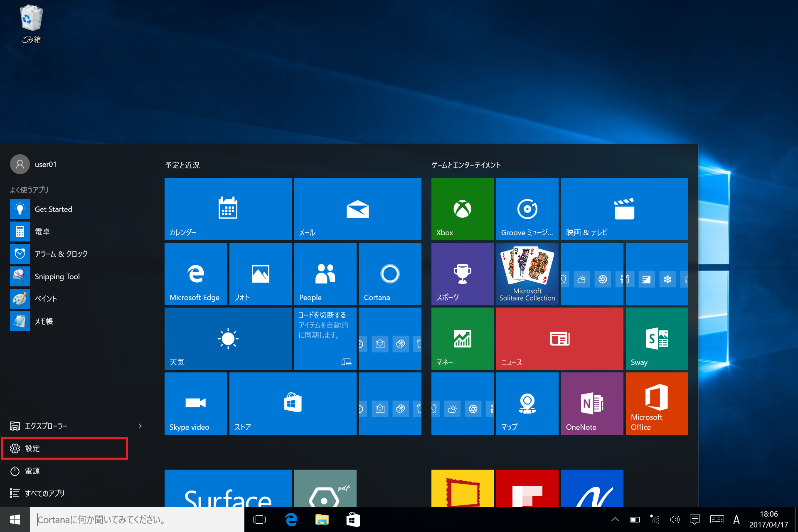The width and height of the screenshot is (798, 532).
Task: Launch Microsoft Solitaire Collection tile
Action: (x=527, y=273)
